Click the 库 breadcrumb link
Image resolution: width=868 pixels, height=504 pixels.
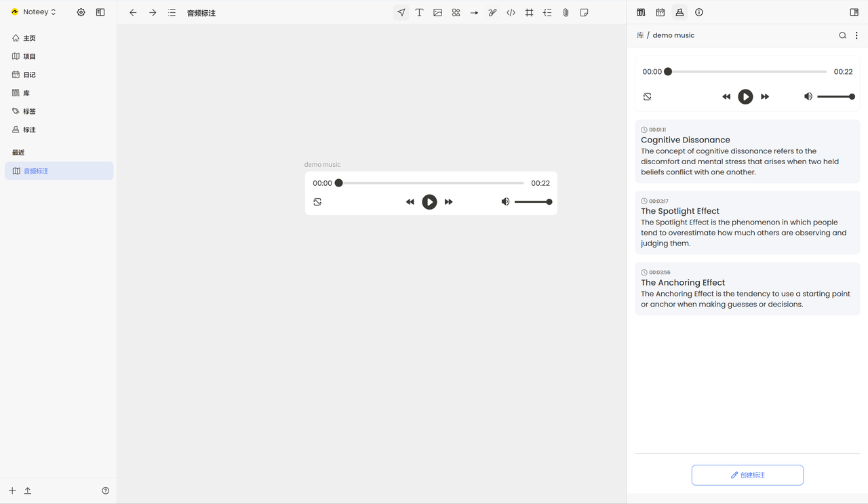click(639, 35)
